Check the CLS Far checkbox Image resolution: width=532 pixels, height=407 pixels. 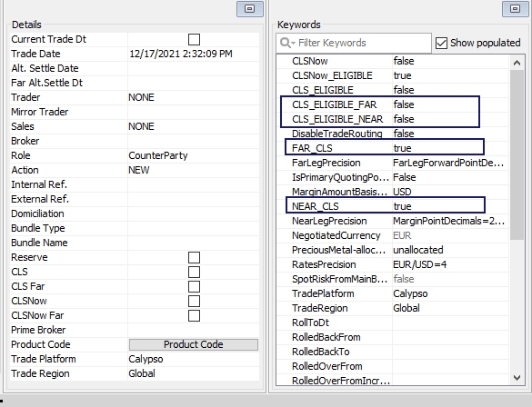click(x=194, y=287)
